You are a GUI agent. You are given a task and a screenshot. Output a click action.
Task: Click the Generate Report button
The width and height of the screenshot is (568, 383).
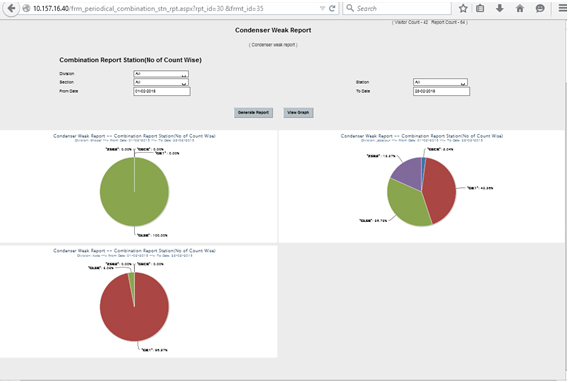coord(253,113)
